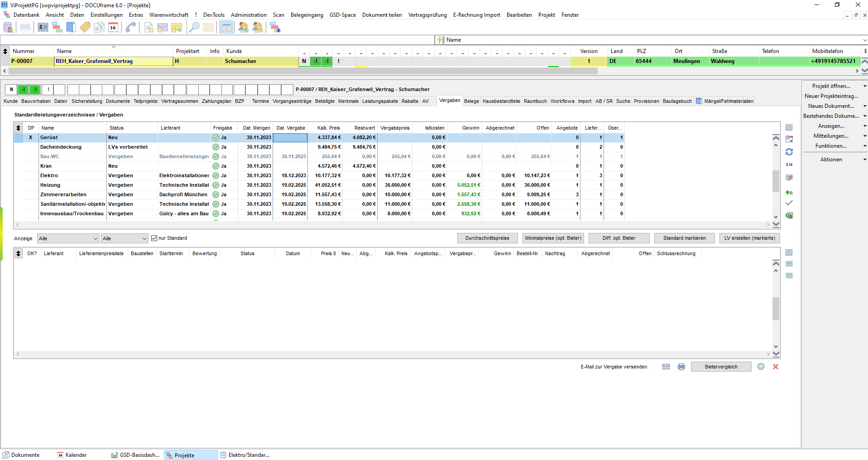
Task: Click Minimalpreise (opt. Bieter) button
Action: point(553,238)
